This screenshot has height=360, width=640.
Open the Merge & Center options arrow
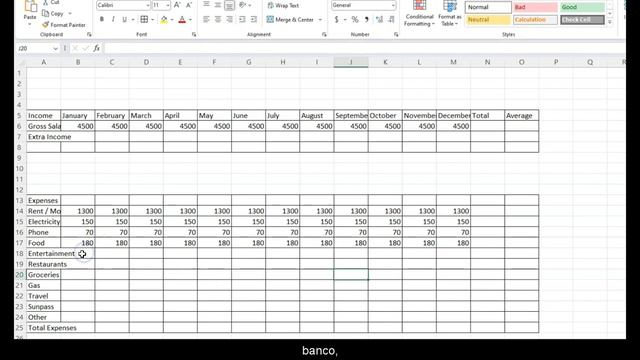point(320,20)
